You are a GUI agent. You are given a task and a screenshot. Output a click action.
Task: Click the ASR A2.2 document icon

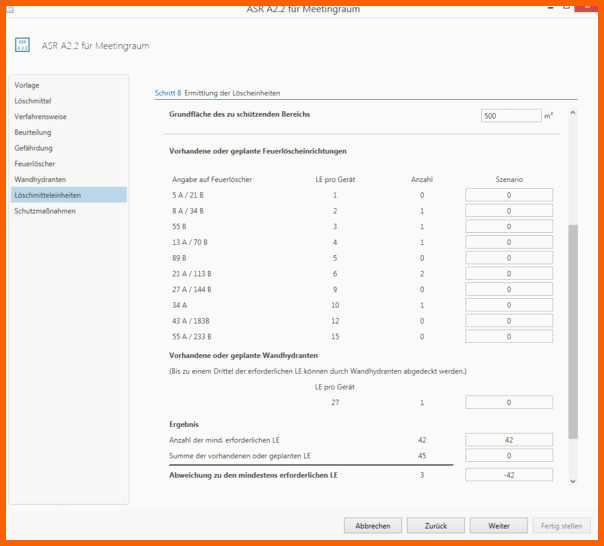click(x=22, y=45)
